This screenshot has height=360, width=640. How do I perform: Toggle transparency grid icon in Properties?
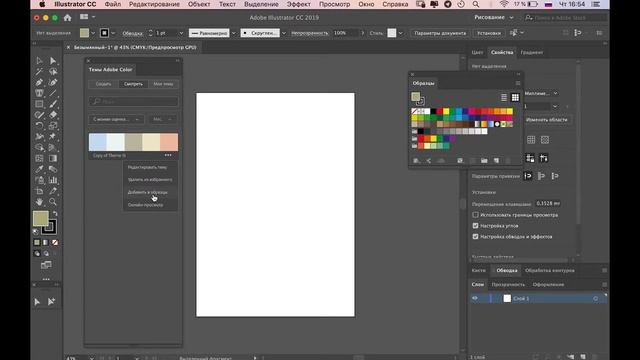coord(545,140)
